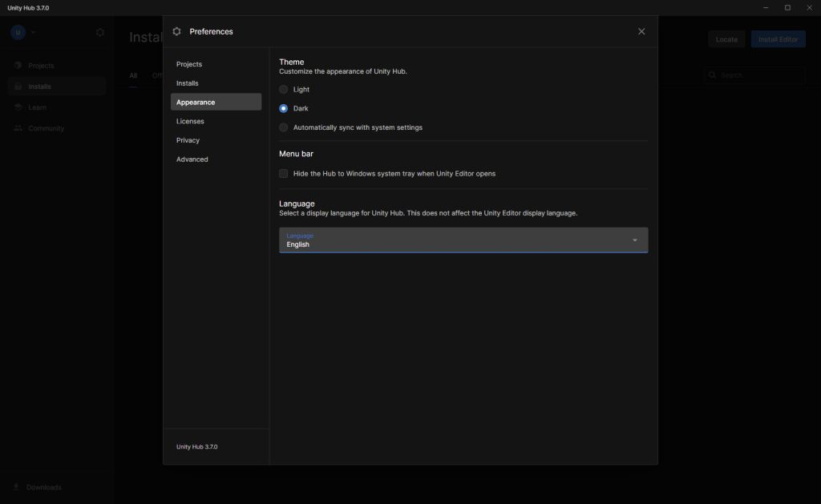Click the search magnifier icon

click(712, 75)
